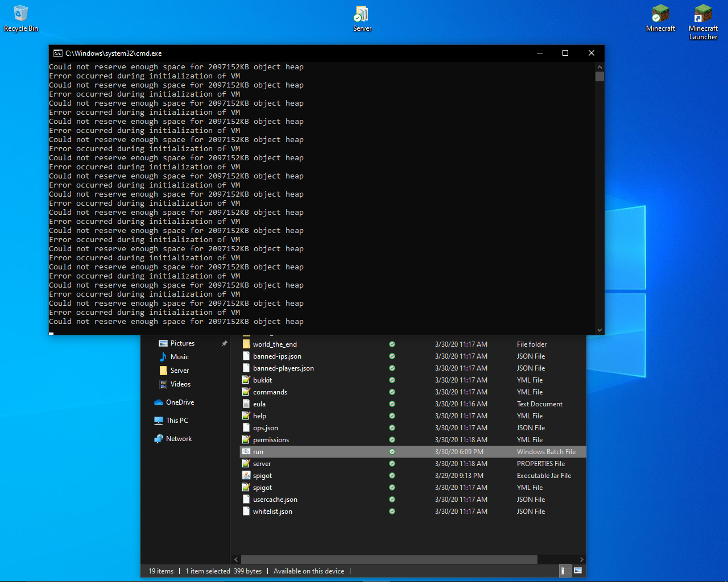Launch the Minecraft desktop icon
The height and width of the screenshot is (582, 728).
click(660, 14)
